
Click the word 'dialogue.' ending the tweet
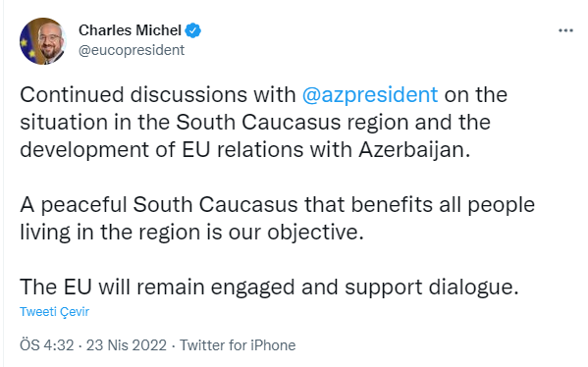pyautogui.click(x=473, y=288)
